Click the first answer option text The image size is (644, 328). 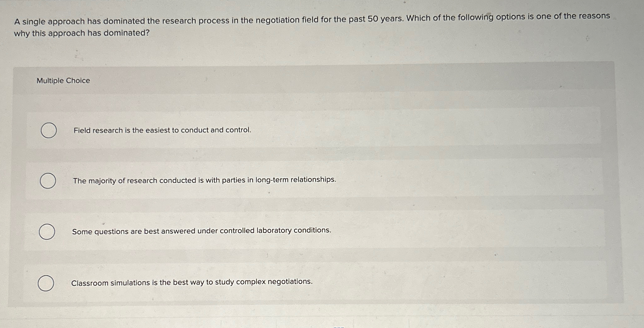tap(162, 130)
